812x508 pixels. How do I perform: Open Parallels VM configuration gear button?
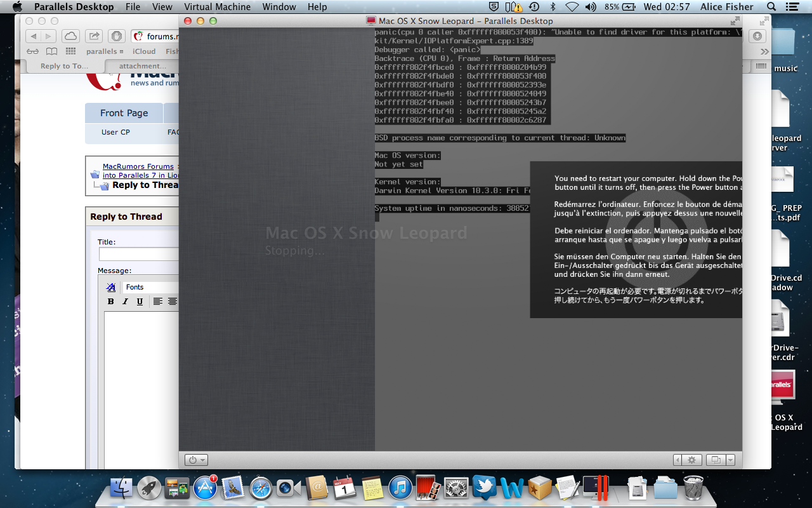(692, 460)
